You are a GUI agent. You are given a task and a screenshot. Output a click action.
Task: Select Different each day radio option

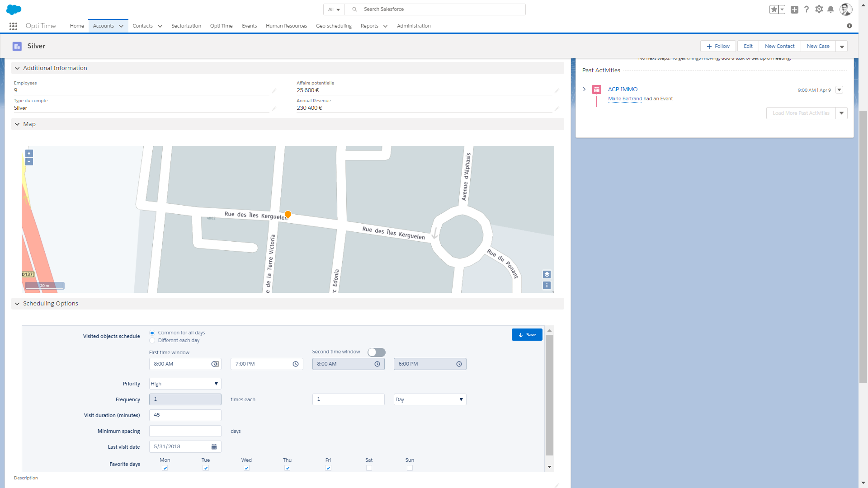152,341
